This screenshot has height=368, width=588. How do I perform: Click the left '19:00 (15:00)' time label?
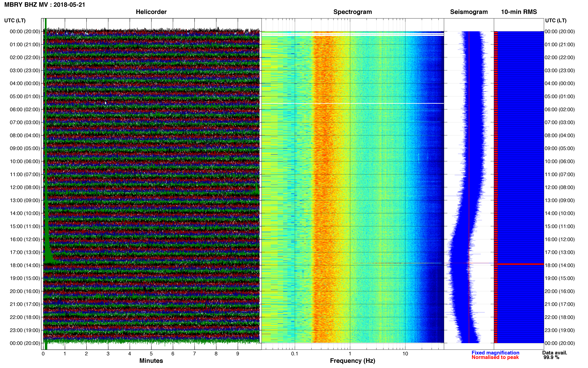click(25, 278)
